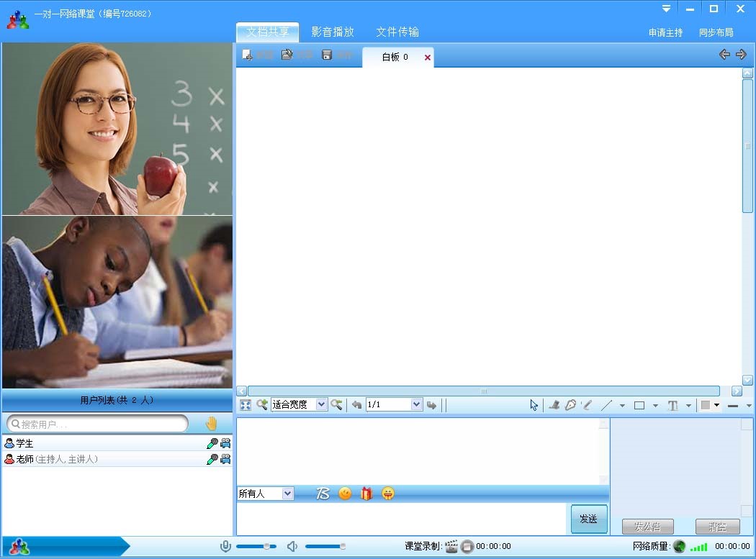Screen dimensions: 756x559
Task: Click the 发送 send button
Action: coord(589,519)
